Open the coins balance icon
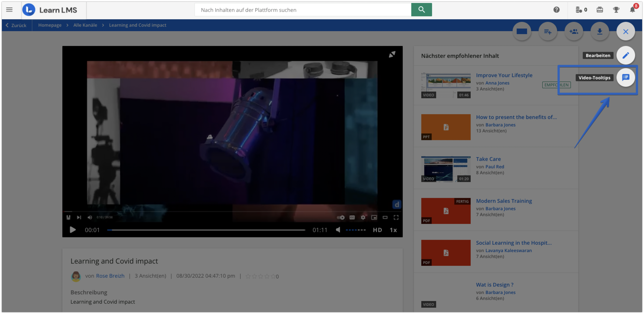The width and height of the screenshot is (644, 314). click(578, 10)
